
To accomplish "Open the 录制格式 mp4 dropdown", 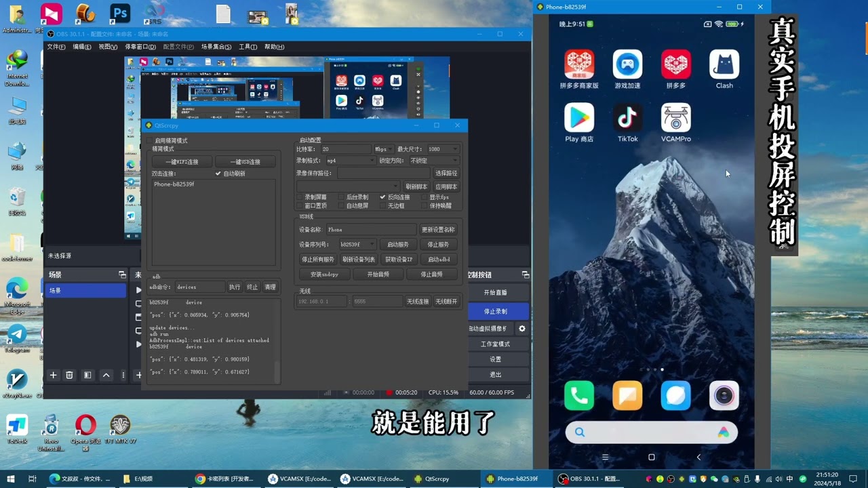I will [x=351, y=161].
